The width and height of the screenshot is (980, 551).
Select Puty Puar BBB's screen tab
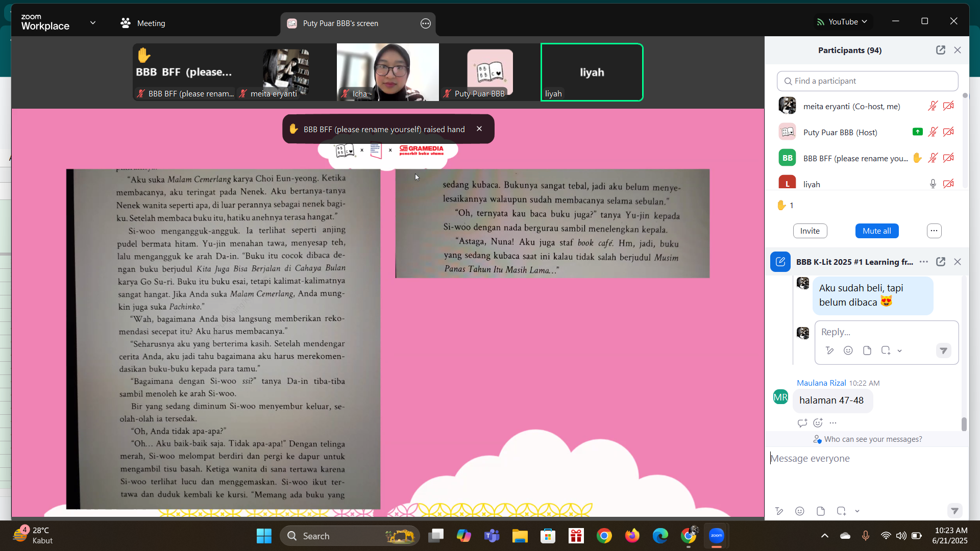pyautogui.click(x=340, y=23)
